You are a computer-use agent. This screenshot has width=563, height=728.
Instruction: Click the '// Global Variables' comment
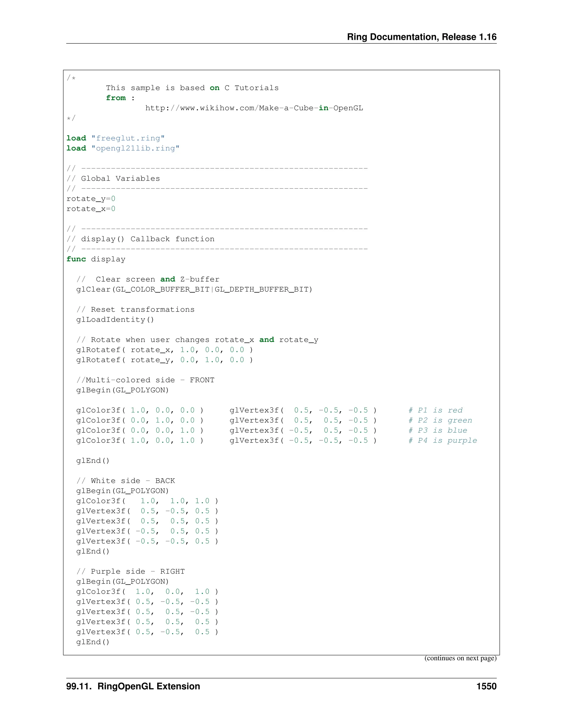113,179
